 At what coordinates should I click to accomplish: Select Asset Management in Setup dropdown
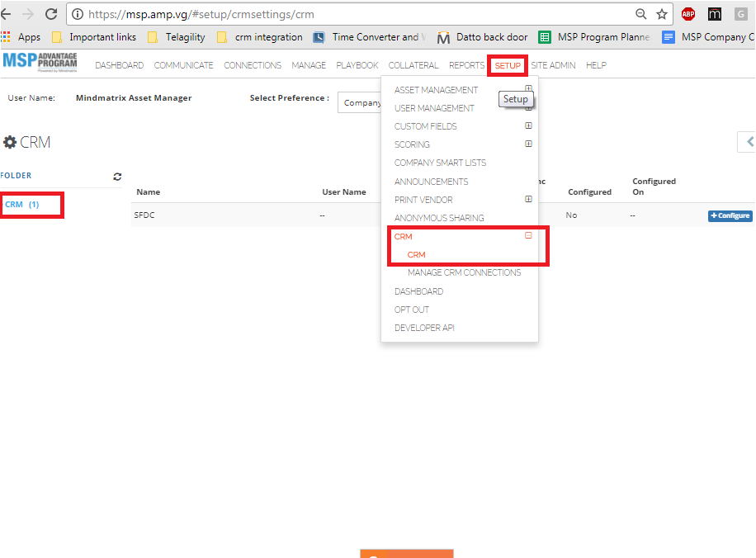pyautogui.click(x=436, y=90)
